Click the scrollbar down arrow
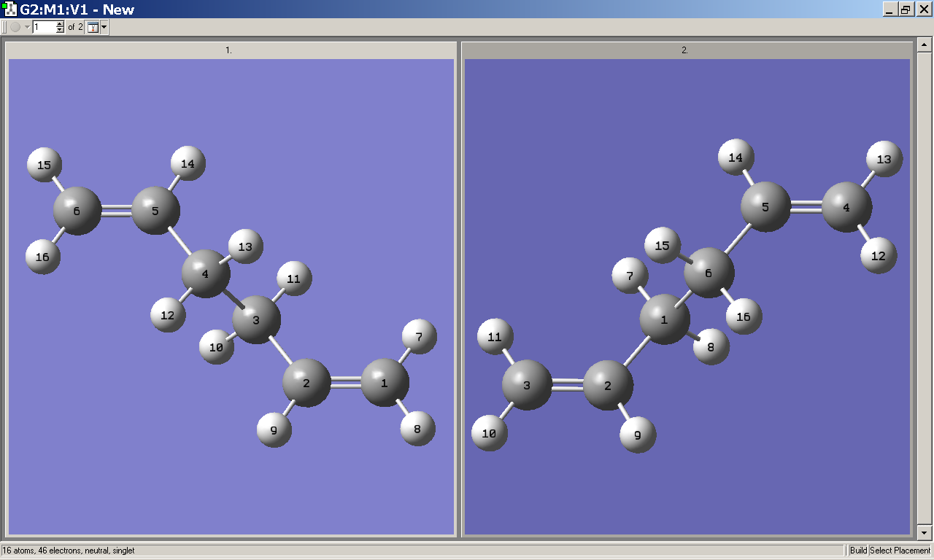 click(925, 532)
